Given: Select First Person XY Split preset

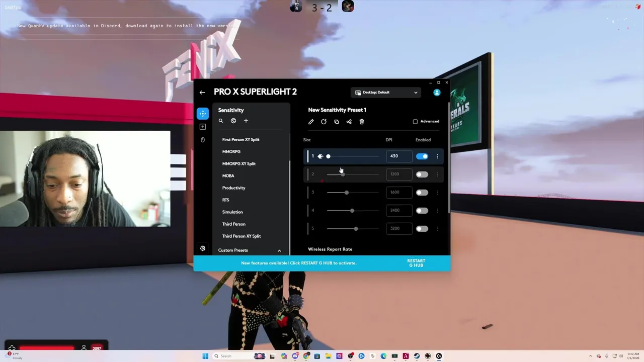Looking at the screenshot, I should point(241,140).
